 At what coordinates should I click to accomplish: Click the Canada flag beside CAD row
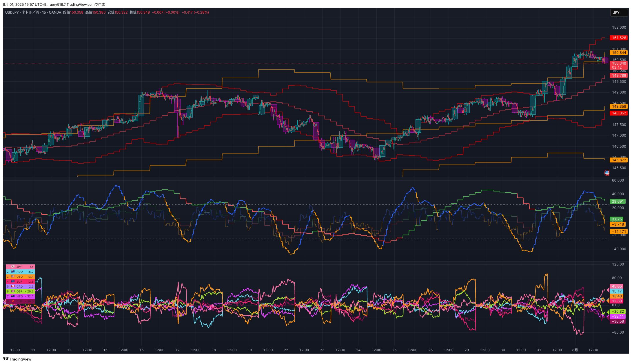tap(13, 286)
